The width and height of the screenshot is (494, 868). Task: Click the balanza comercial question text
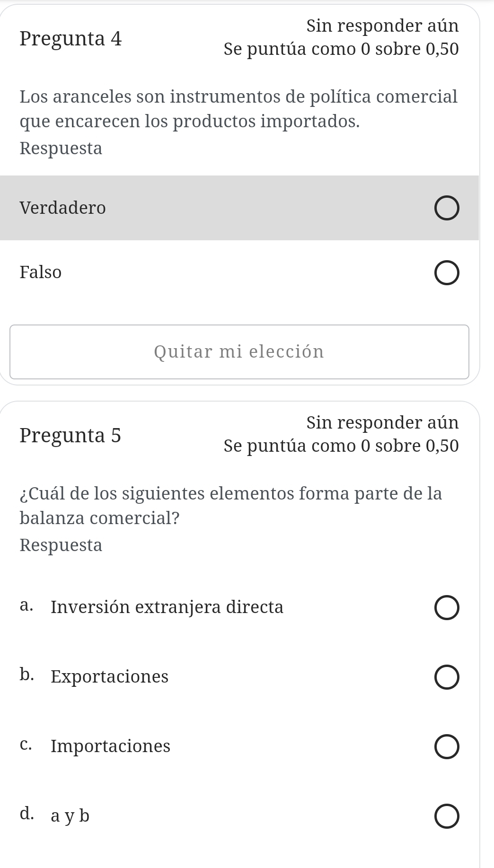(231, 506)
